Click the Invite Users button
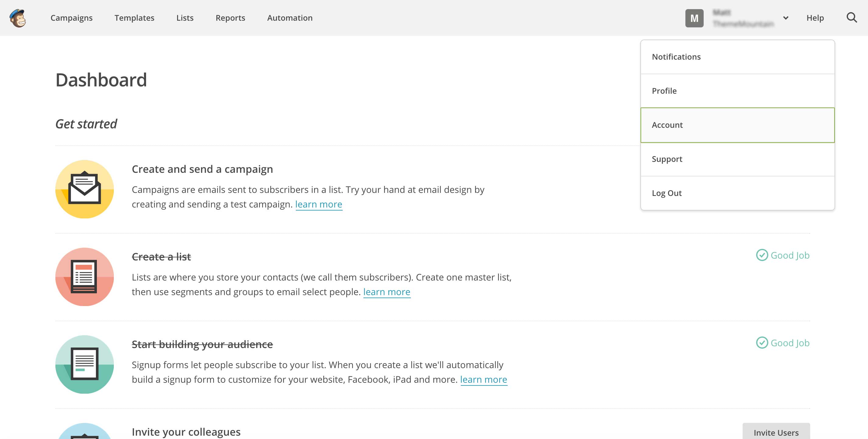 [x=776, y=431]
